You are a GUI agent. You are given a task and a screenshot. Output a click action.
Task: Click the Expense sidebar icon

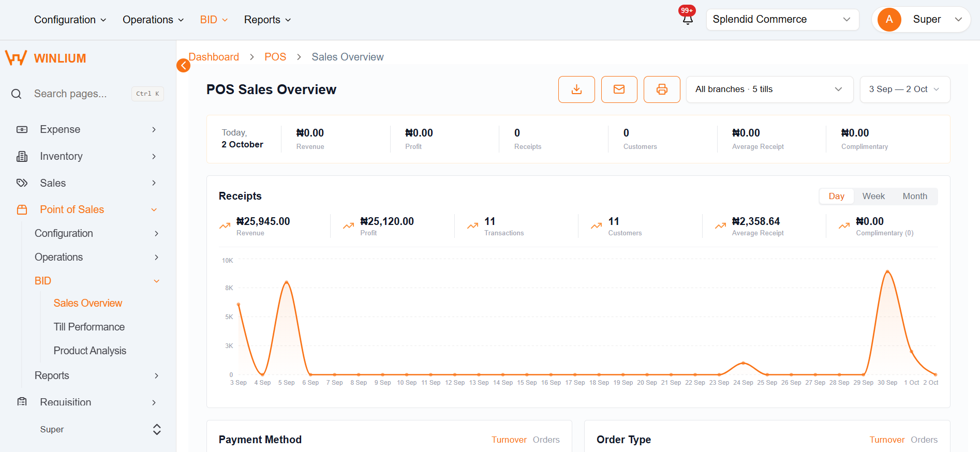click(x=22, y=129)
